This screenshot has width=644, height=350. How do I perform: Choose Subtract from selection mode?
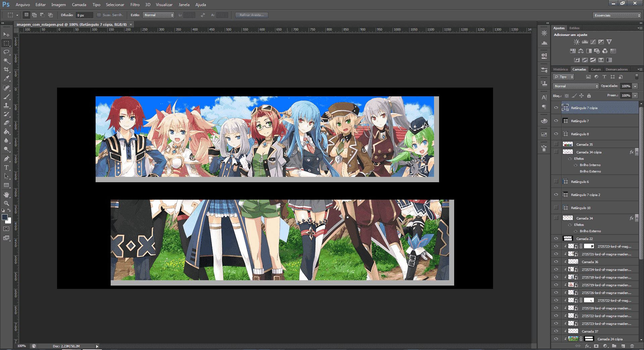[42, 15]
